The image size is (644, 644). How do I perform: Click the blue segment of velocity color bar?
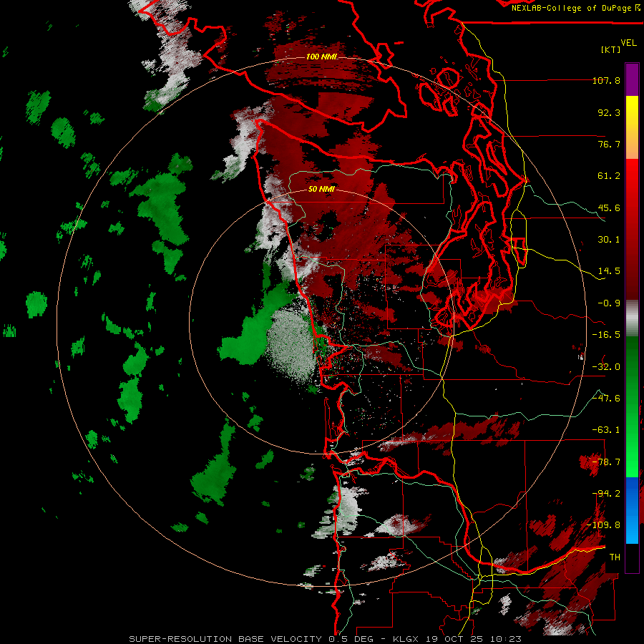coord(632,510)
